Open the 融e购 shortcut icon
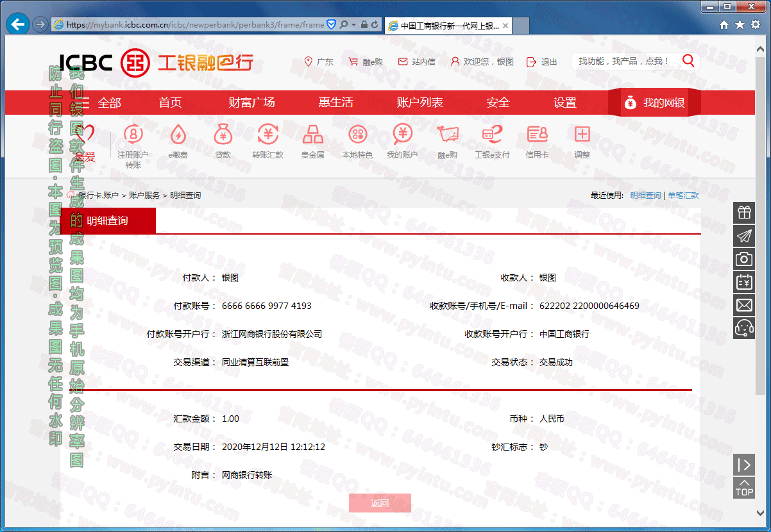Image resolution: width=771 pixels, height=532 pixels. (x=447, y=141)
